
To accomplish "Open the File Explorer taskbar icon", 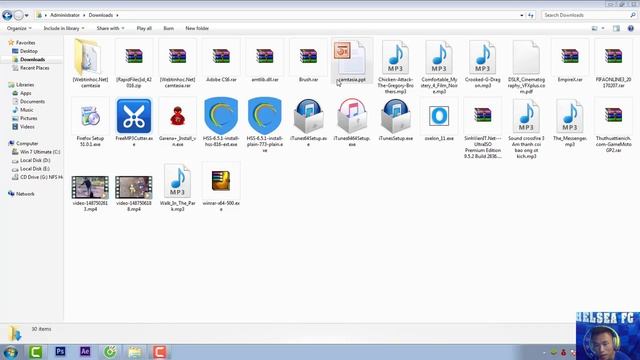I will [x=135, y=351].
